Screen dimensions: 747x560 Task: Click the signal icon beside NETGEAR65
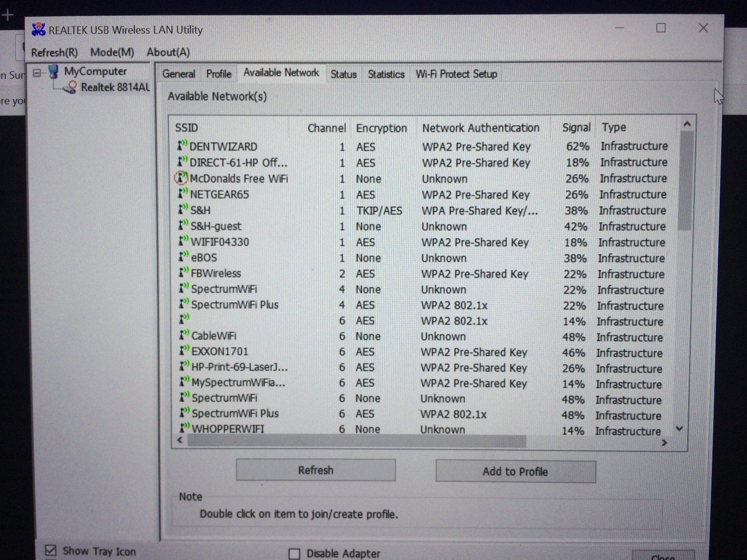(183, 193)
